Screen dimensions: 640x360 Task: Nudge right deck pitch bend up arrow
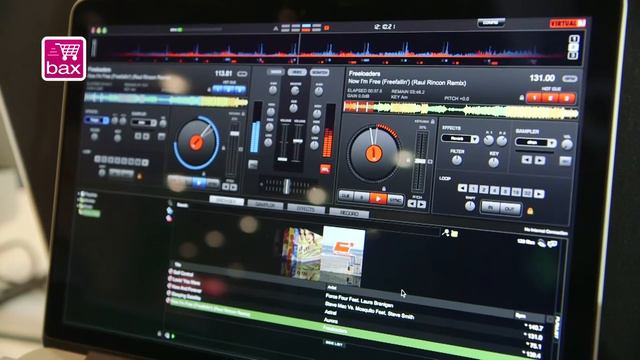point(422,204)
